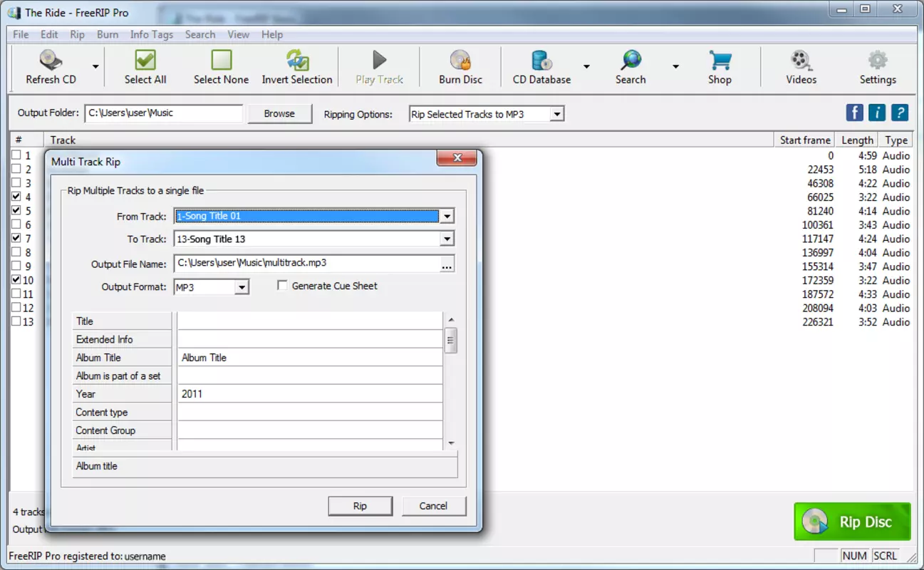Enable Generate Cue Sheet checkbox
This screenshot has width=924, height=570.
click(x=282, y=286)
